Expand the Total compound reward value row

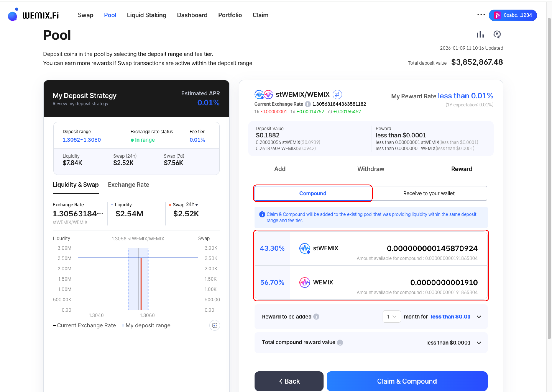click(479, 343)
